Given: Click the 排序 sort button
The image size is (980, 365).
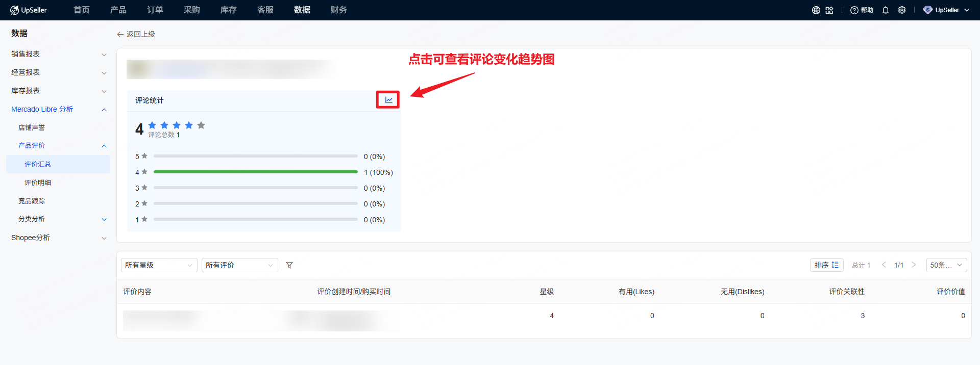Looking at the screenshot, I should 826,265.
